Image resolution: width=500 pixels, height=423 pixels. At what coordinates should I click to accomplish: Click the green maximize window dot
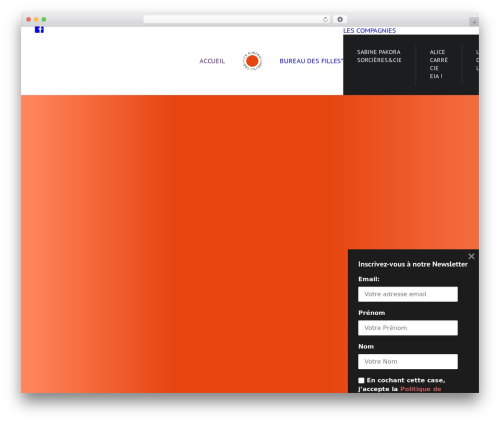click(44, 20)
